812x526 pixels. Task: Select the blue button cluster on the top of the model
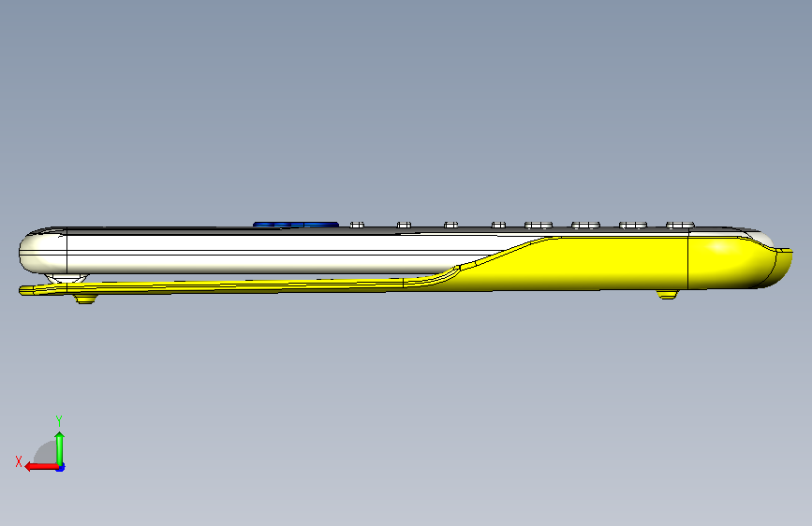point(296,225)
